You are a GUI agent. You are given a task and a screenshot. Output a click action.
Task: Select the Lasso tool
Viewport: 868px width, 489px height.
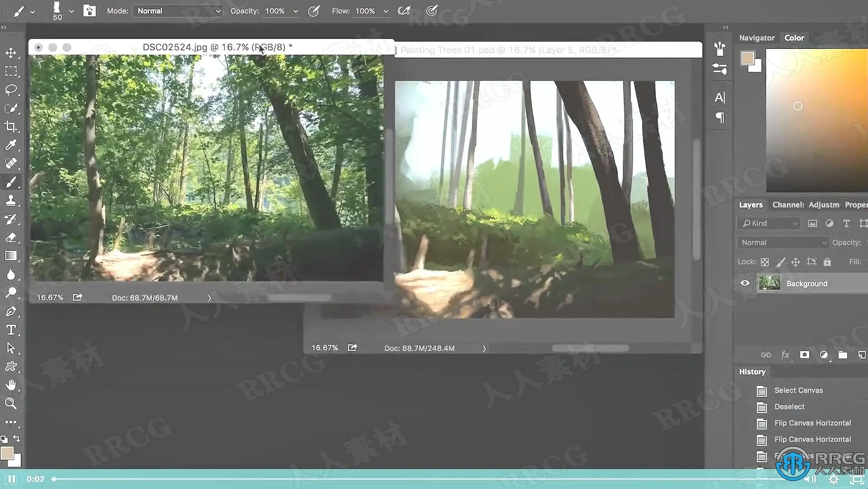coord(11,90)
